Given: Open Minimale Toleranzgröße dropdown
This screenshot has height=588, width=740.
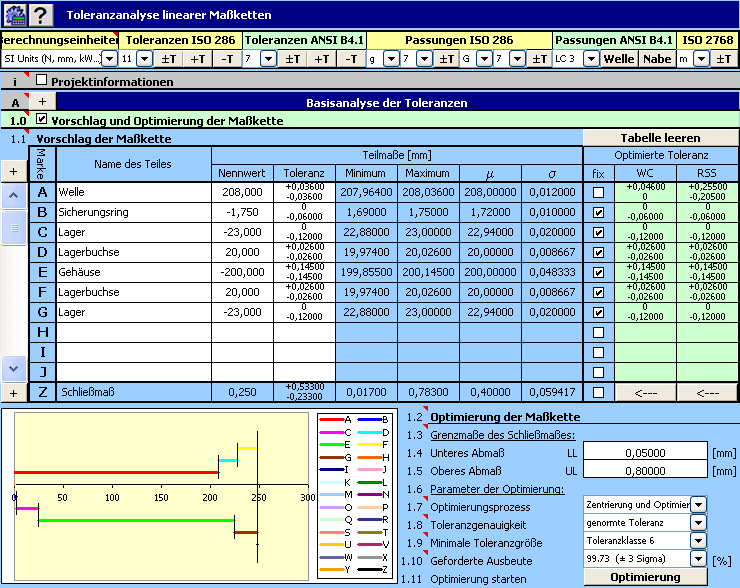Looking at the screenshot, I should click(x=698, y=540).
